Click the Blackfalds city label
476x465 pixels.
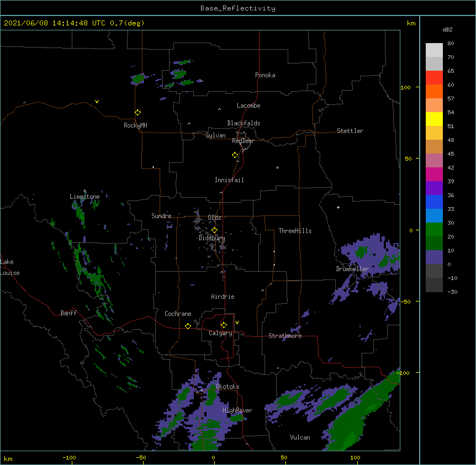pyautogui.click(x=244, y=123)
